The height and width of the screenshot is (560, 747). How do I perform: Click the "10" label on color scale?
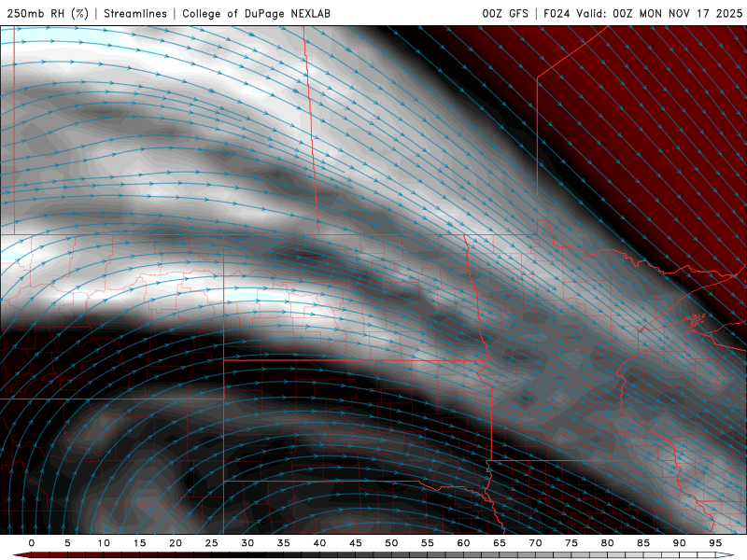click(x=104, y=543)
